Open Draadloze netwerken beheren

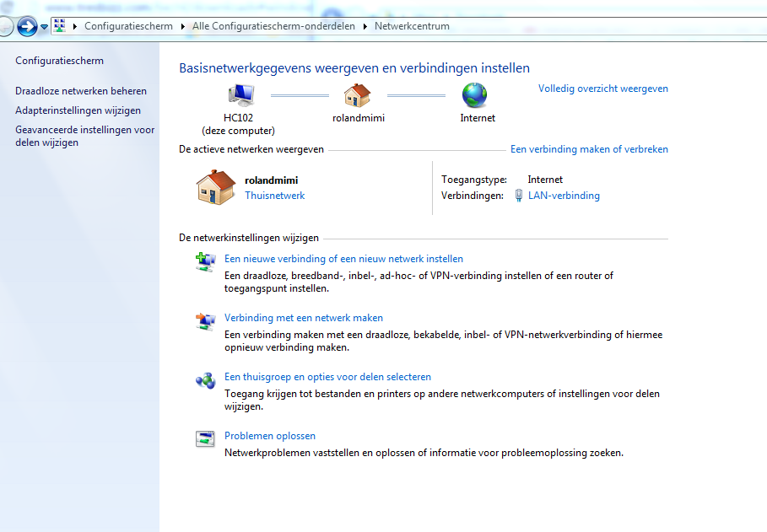point(81,91)
